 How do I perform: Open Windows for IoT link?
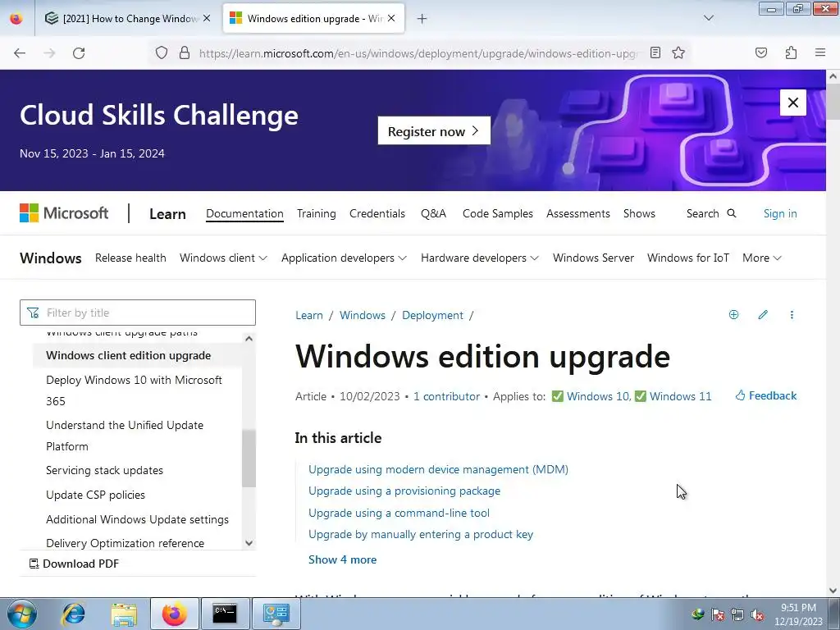(x=688, y=258)
